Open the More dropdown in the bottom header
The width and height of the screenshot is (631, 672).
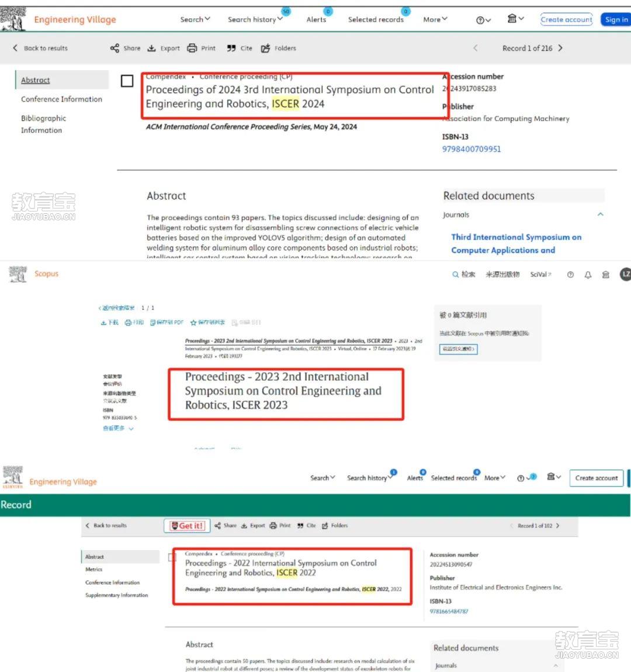coord(495,478)
